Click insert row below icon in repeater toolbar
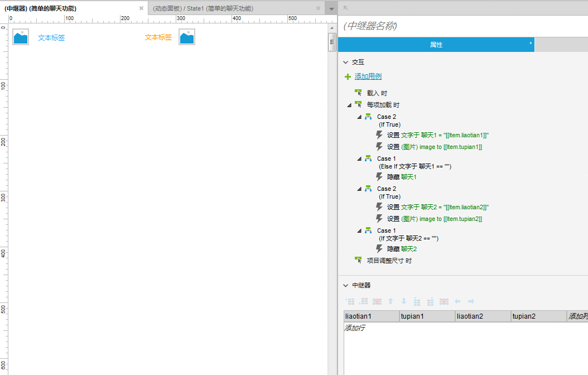588x375 pixels. (x=364, y=301)
